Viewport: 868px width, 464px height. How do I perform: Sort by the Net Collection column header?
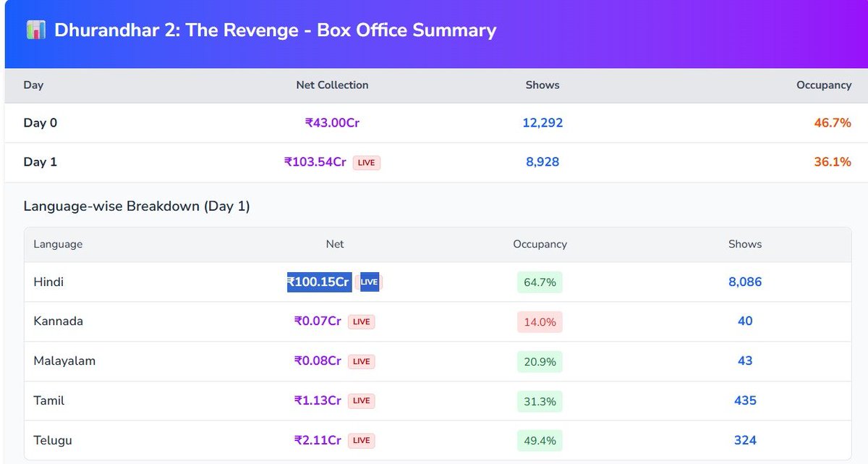332,85
